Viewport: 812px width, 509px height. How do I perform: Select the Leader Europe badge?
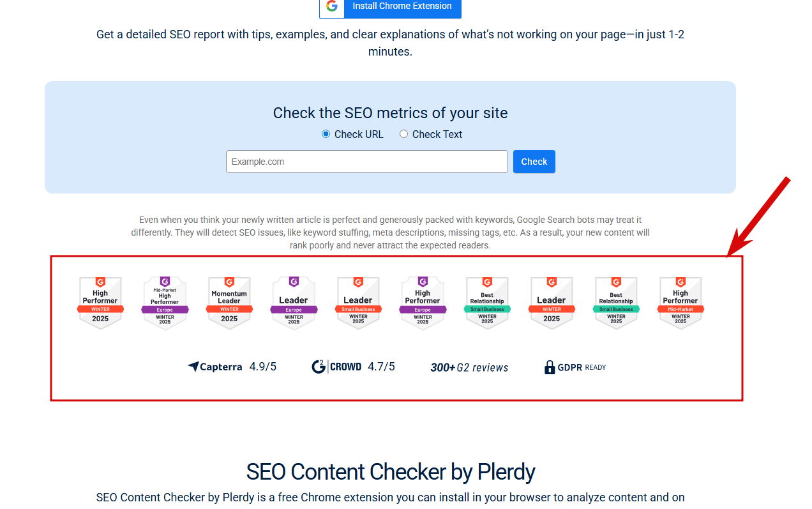[294, 303]
